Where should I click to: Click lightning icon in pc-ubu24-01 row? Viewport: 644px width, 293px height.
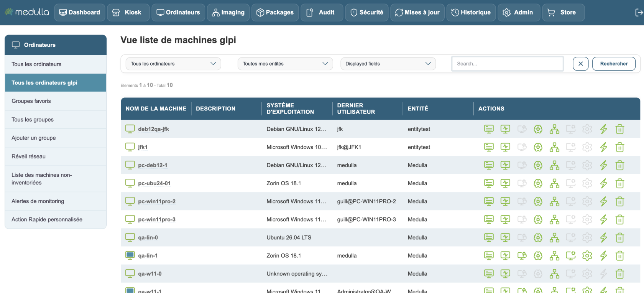coord(604,183)
